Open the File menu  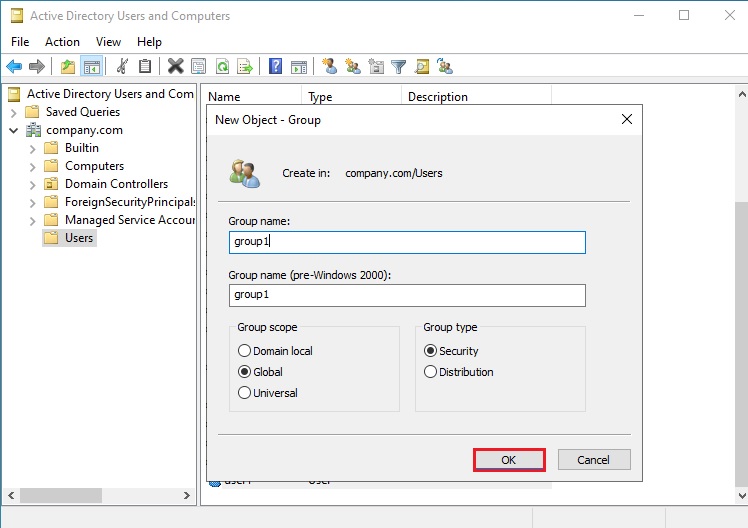point(20,42)
